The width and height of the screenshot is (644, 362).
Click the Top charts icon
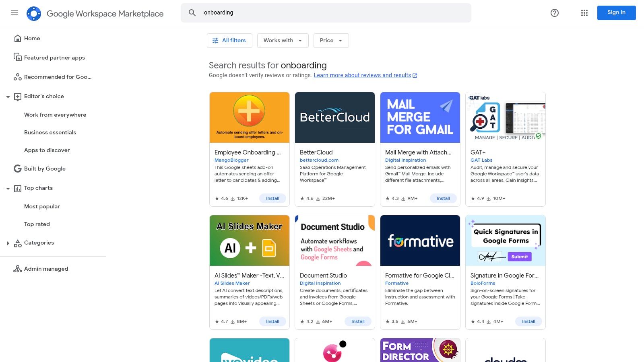(x=18, y=188)
